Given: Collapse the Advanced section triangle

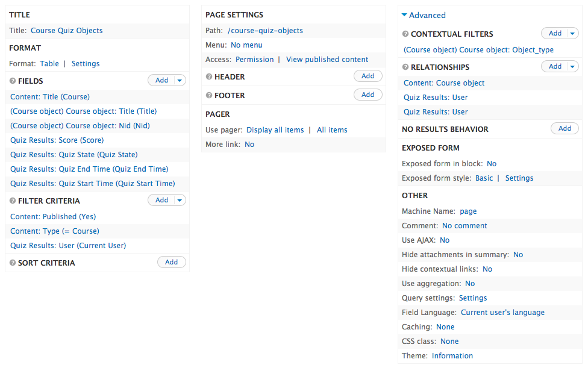Looking at the screenshot, I should click(x=404, y=15).
